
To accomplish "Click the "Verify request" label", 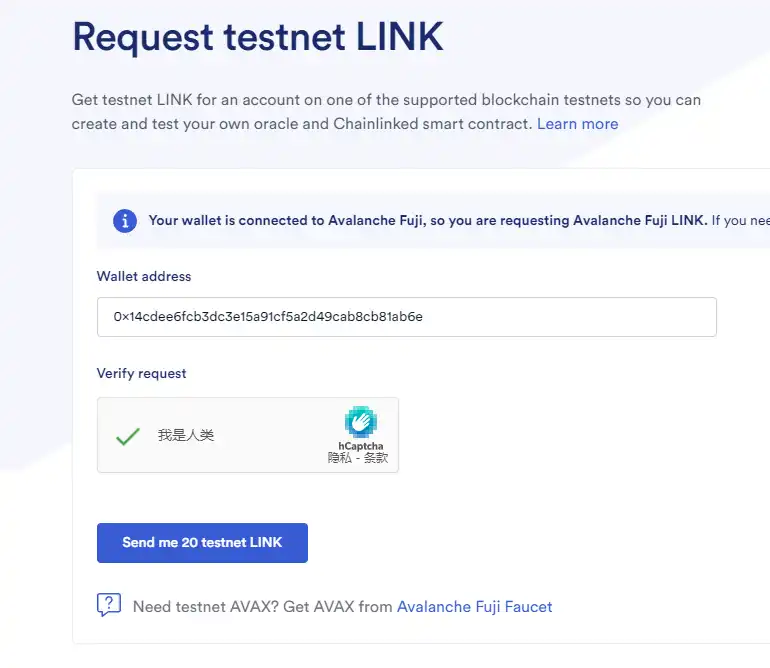I will tap(141, 373).
